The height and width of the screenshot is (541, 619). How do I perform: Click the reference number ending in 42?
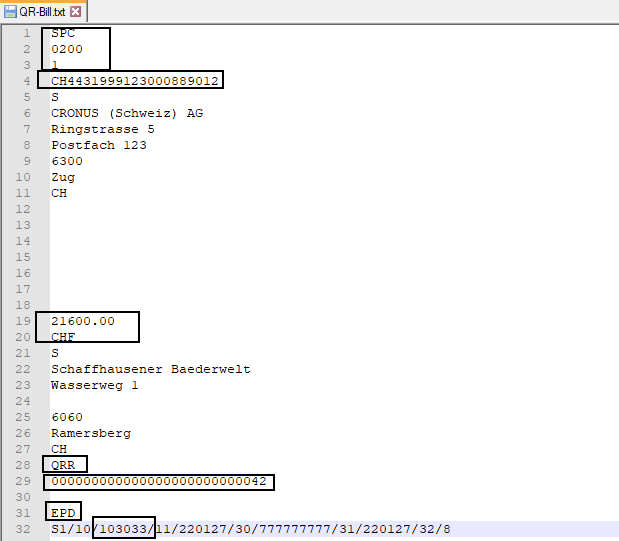159,481
